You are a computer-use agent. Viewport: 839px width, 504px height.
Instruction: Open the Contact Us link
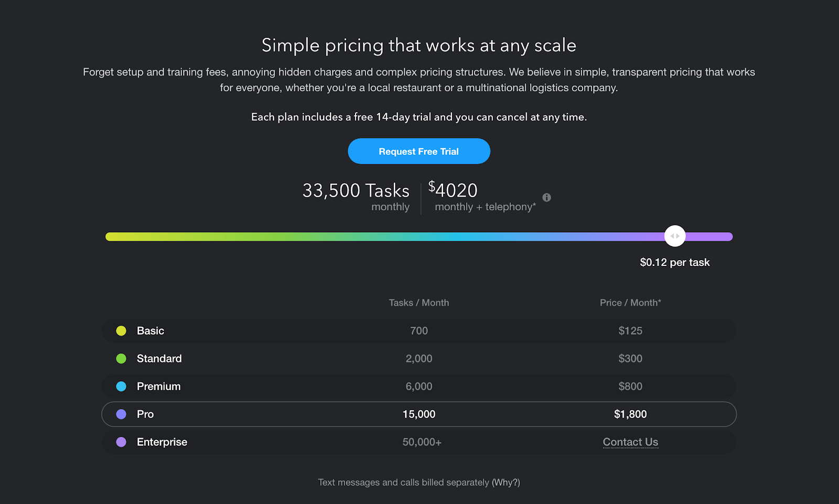pyautogui.click(x=630, y=442)
